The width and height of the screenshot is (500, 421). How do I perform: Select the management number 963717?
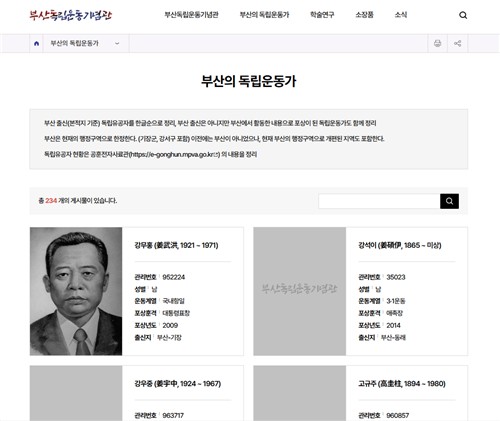point(173,415)
